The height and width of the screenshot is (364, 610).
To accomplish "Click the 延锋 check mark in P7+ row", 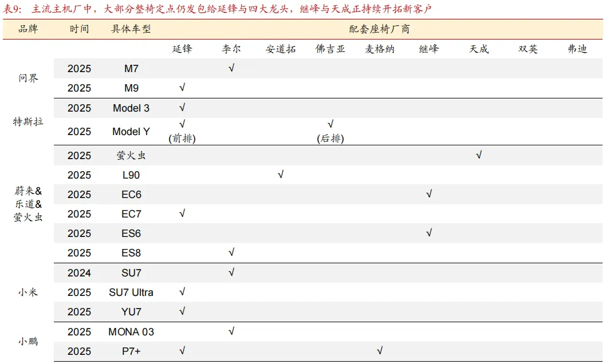I will click(182, 350).
